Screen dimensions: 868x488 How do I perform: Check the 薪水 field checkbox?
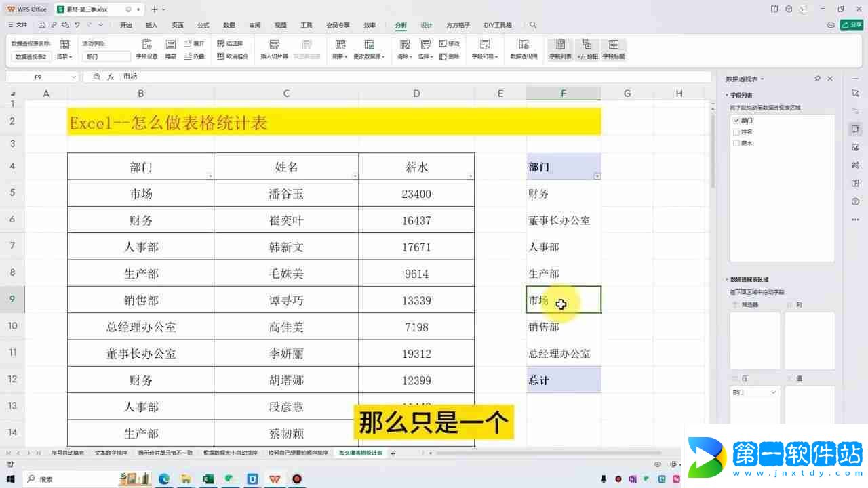(x=737, y=143)
